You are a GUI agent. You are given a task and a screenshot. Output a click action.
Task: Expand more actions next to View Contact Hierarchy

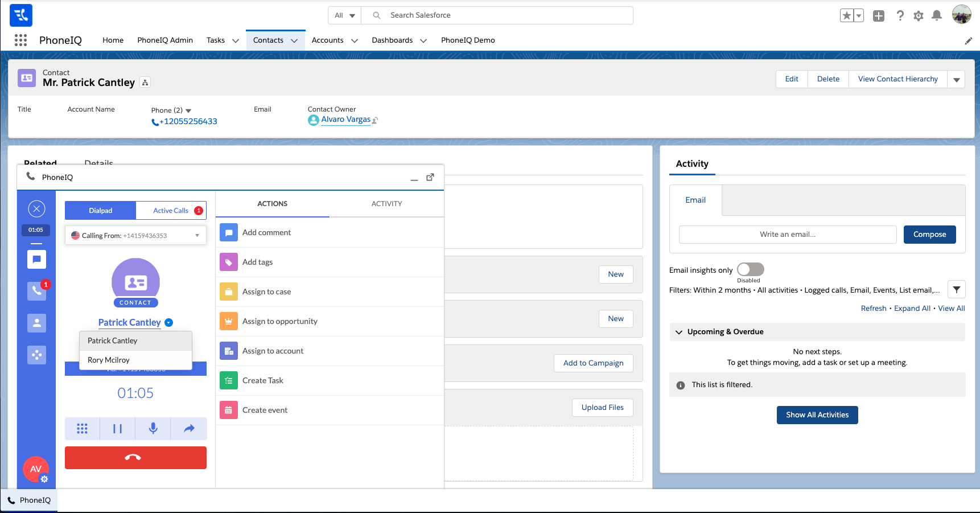(x=956, y=80)
